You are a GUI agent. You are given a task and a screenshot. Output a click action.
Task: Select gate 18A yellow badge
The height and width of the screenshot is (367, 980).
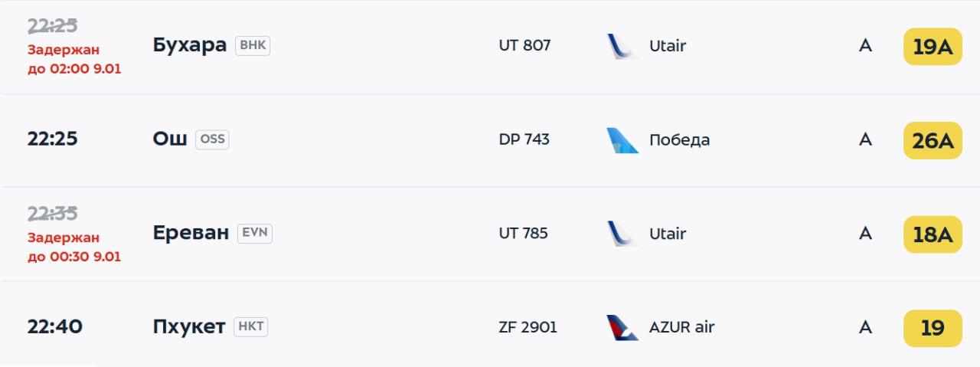[x=933, y=234]
